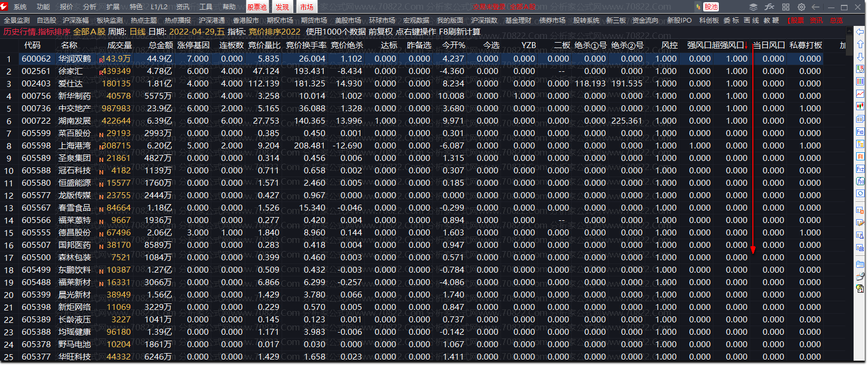
Task: Open the layers stack icon in title bar
Action: 753,7
